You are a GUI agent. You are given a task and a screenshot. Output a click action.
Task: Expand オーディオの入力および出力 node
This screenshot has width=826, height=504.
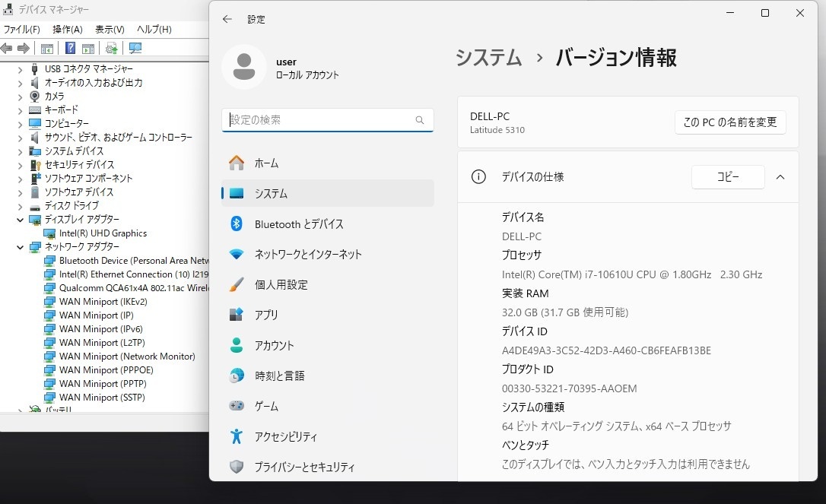pyautogui.click(x=20, y=83)
